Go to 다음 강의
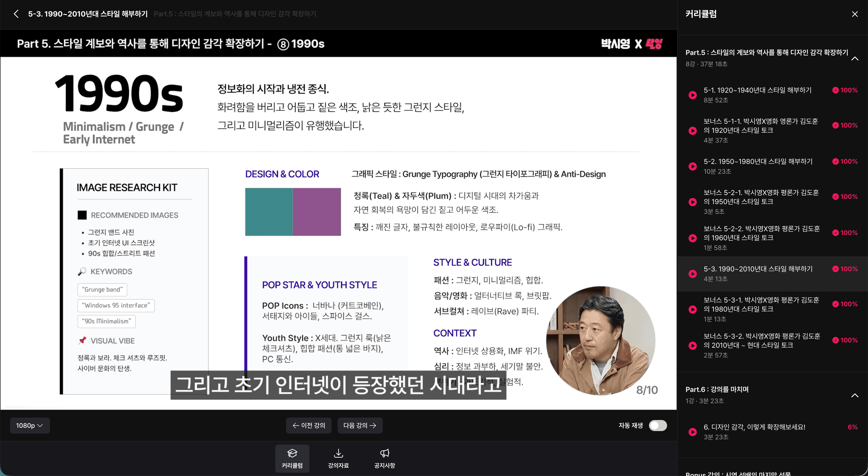The width and height of the screenshot is (868, 476). coord(360,426)
